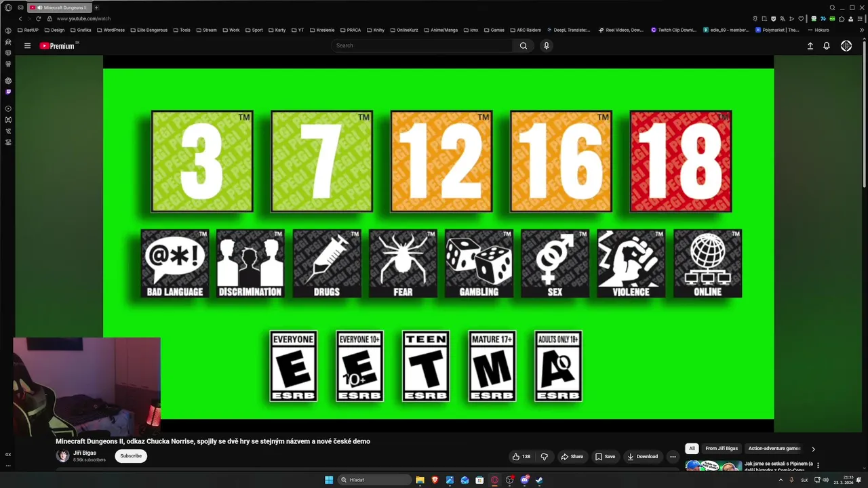Open Steam from the taskbar
Screen dimensions: 868x488
tap(539, 480)
